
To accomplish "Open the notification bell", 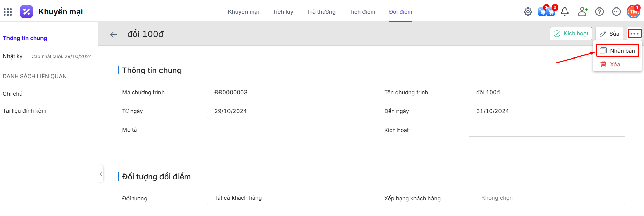I will tap(565, 12).
